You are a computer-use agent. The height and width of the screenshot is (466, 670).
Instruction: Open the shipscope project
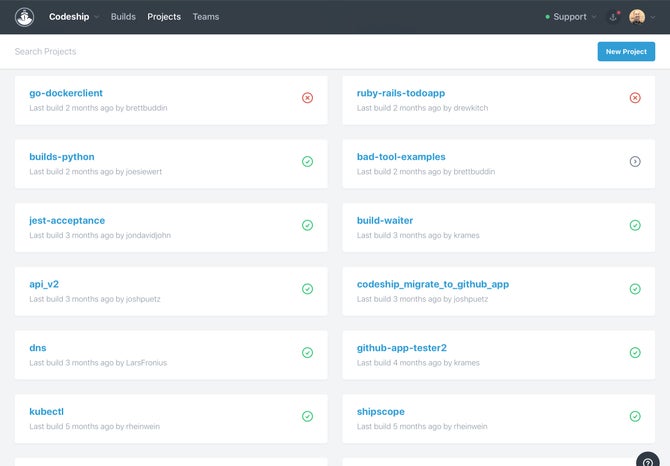click(x=381, y=411)
